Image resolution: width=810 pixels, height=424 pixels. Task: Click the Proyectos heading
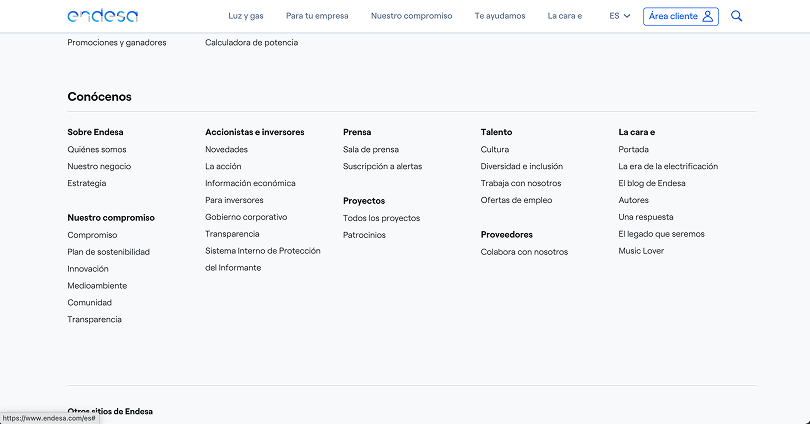click(364, 201)
